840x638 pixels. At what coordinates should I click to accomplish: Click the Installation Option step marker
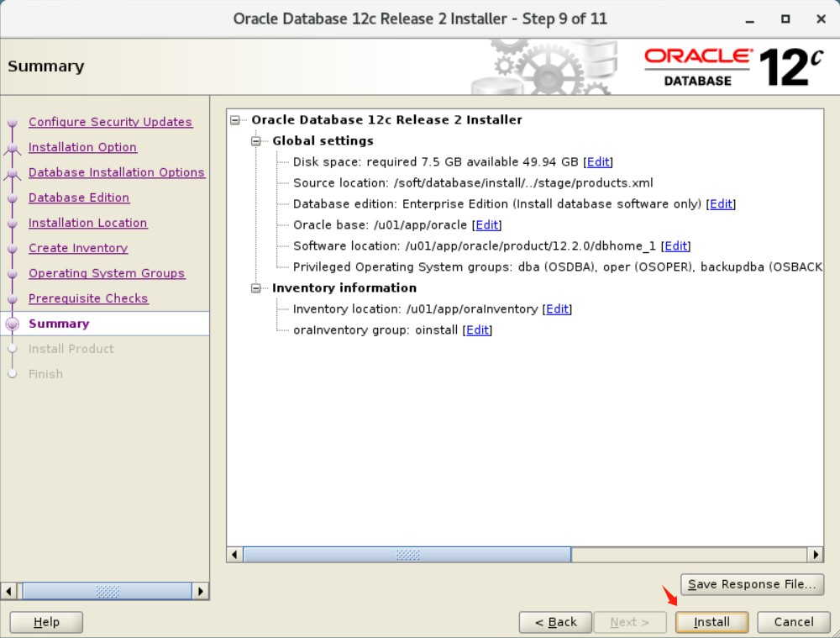coord(13,148)
